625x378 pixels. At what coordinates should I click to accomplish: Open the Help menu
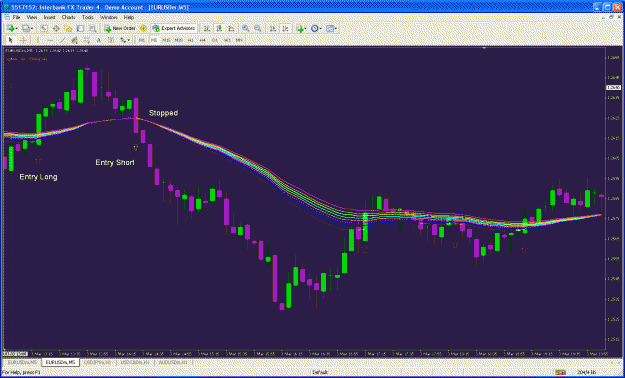[129, 18]
